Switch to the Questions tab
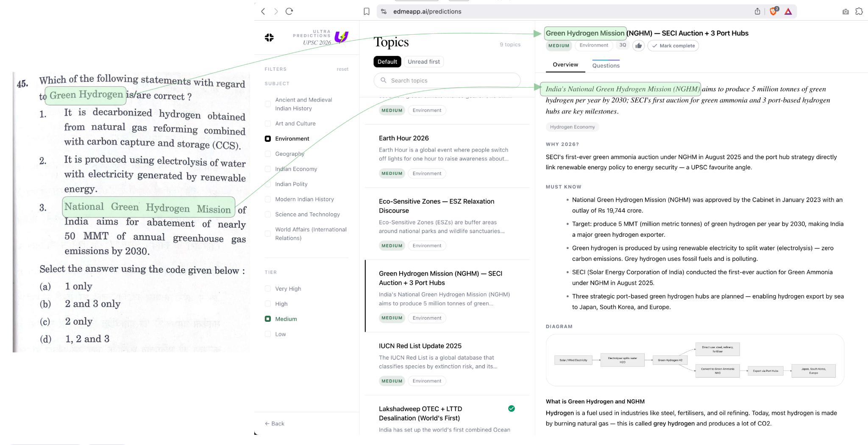868x445 pixels. (x=606, y=65)
